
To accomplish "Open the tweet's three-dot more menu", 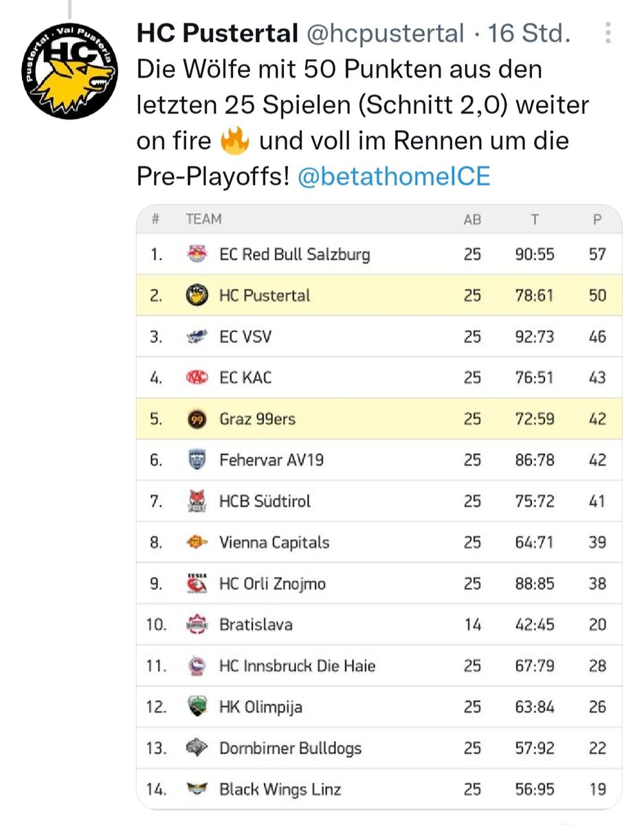I will [608, 32].
